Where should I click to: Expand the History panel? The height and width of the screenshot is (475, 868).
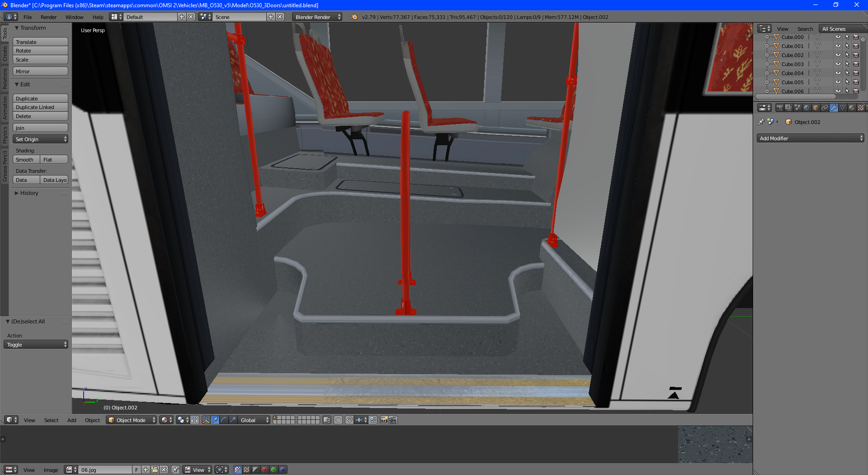(x=29, y=193)
